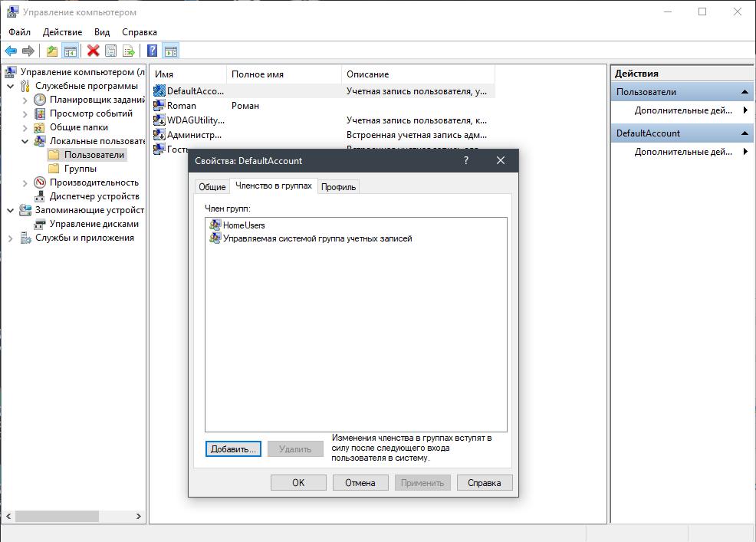
Task: Switch to Профиль tab
Action: point(338,186)
